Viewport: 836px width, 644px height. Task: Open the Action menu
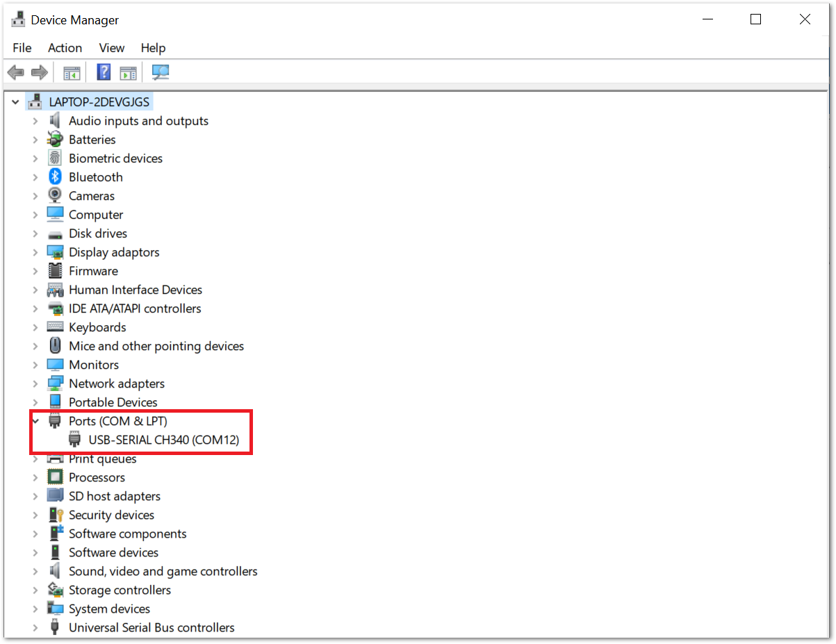point(65,48)
